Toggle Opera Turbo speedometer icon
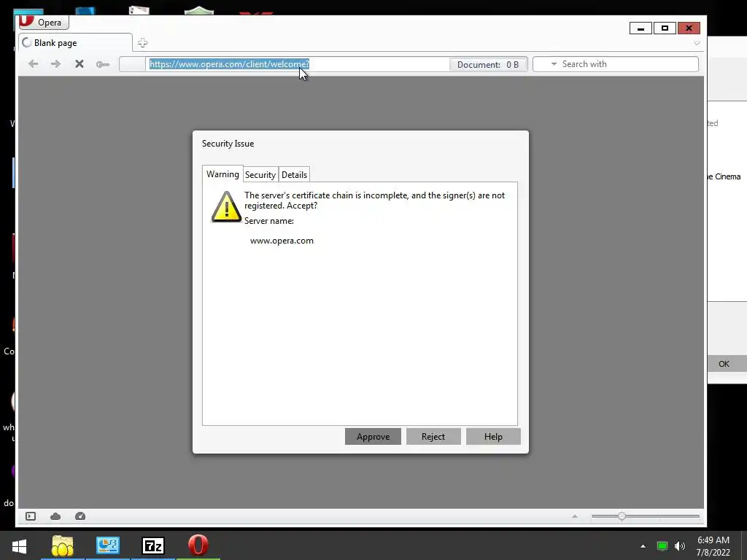Image resolution: width=747 pixels, height=560 pixels. pyautogui.click(x=80, y=516)
